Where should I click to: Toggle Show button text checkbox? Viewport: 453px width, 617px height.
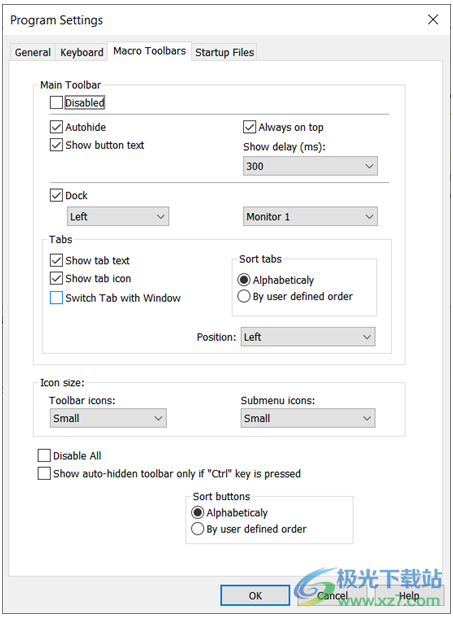(x=56, y=145)
